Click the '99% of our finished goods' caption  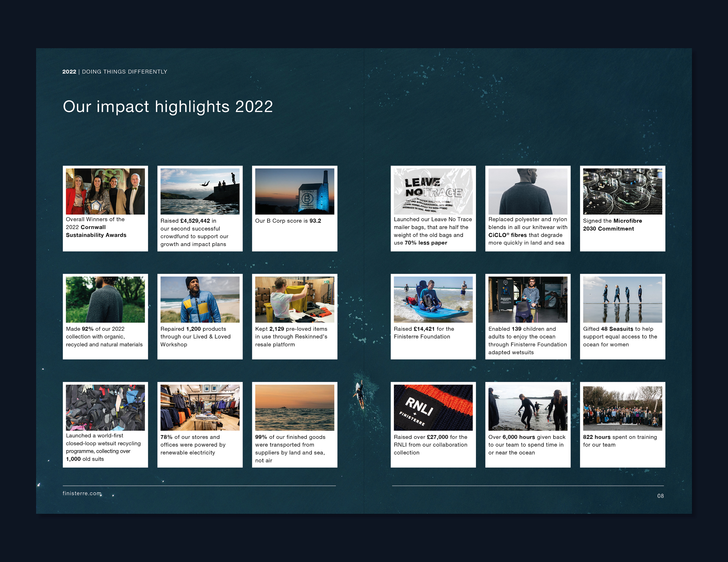[290, 449]
